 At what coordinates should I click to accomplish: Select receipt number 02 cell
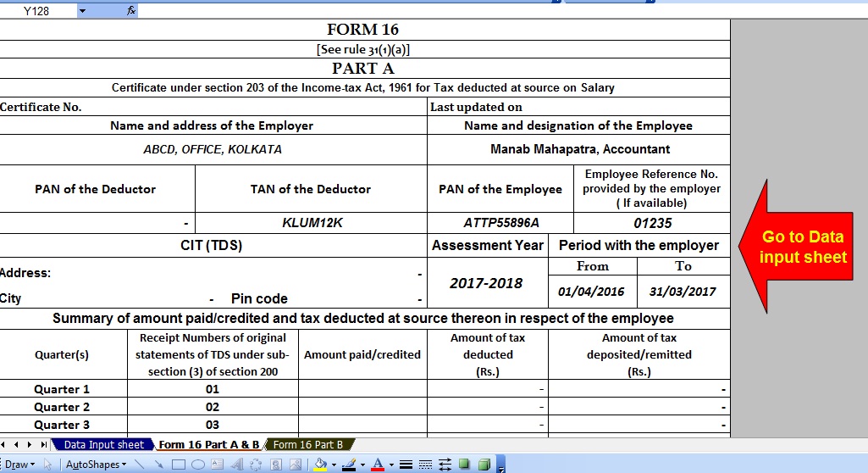point(213,407)
